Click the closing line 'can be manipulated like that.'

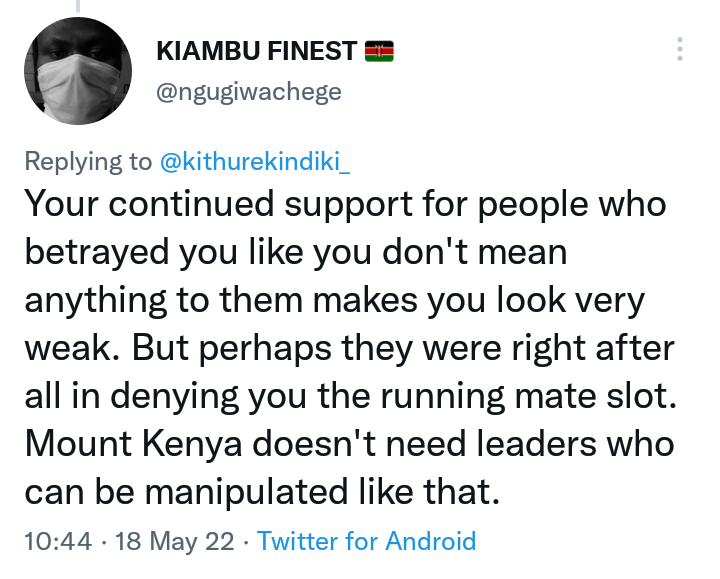[262, 492]
